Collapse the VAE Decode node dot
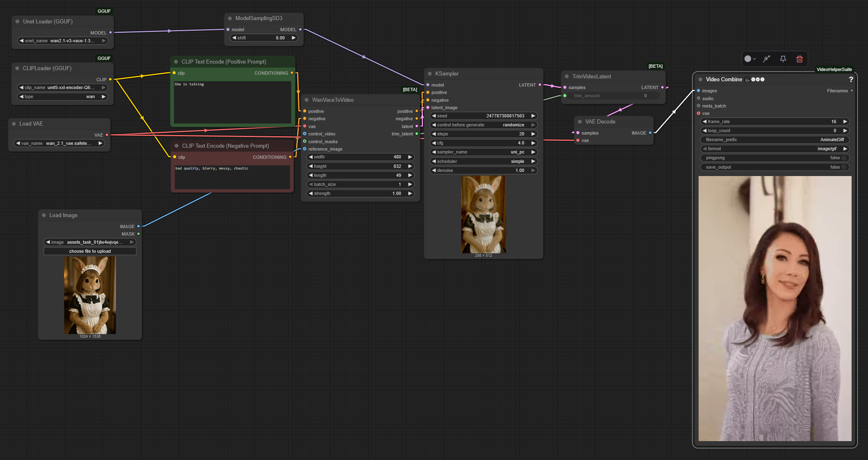Image resolution: width=868 pixels, height=460 pixels. [580, 122]
